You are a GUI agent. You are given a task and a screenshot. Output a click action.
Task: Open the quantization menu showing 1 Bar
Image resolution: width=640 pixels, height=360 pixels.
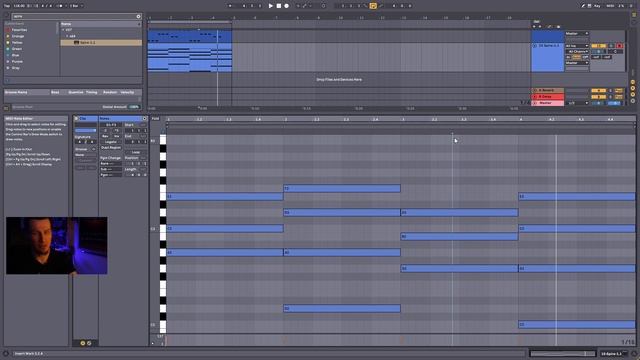76,6
